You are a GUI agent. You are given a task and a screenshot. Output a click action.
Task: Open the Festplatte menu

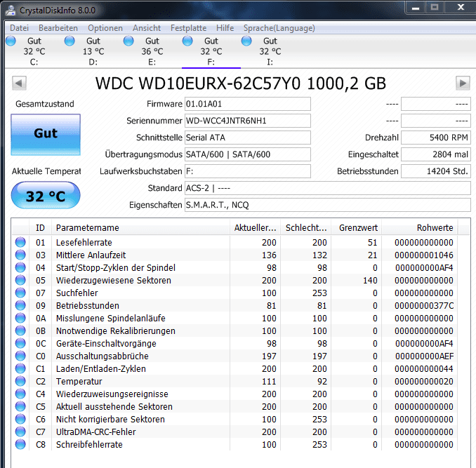click(x=188, y=28)
